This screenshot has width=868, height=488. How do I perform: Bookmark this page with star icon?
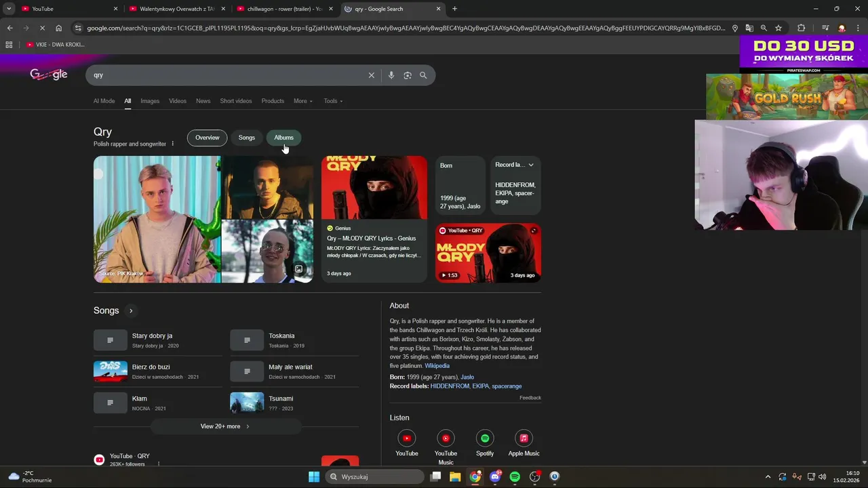778,28
